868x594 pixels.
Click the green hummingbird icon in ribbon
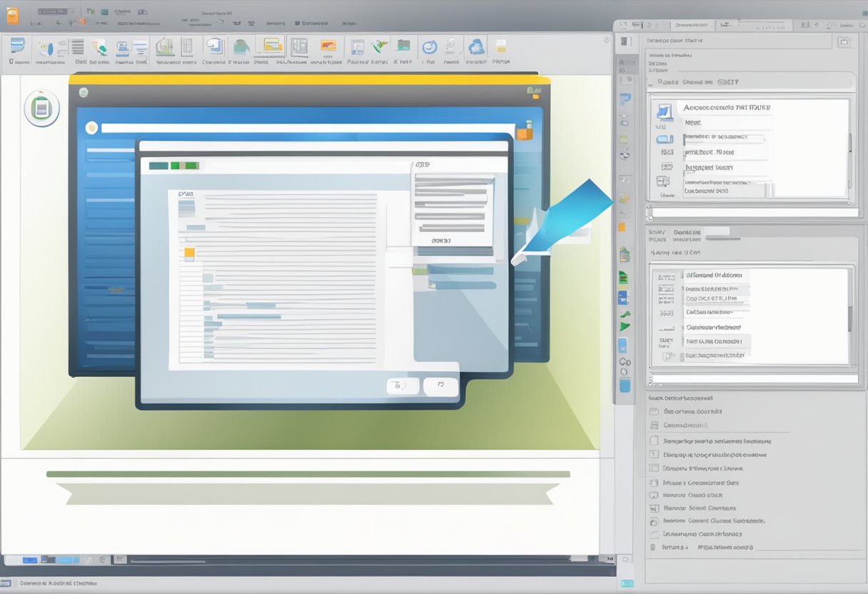coord(379,47)
